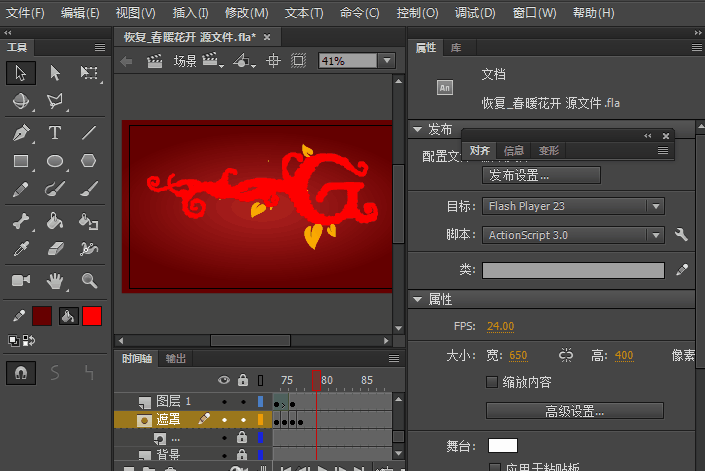Select the Oval tool

(x=55, y=161)
